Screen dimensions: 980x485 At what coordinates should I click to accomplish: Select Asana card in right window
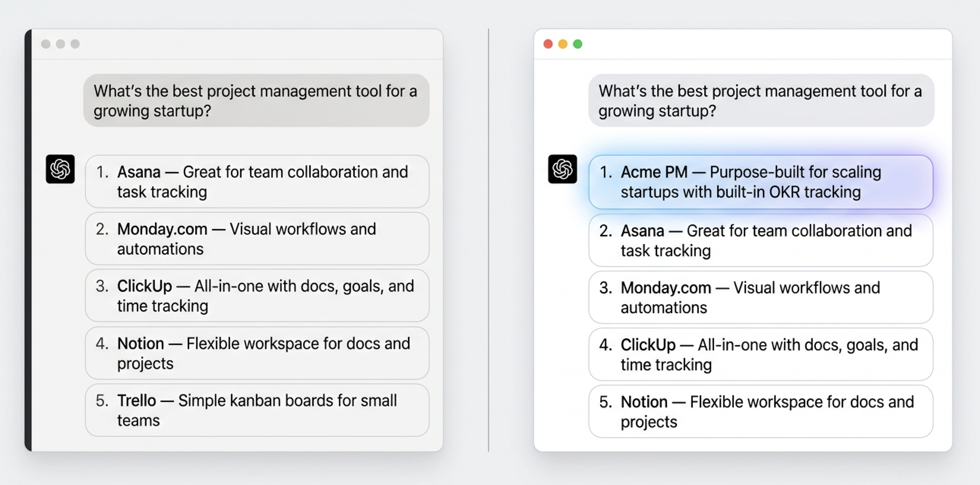click(x=760, y=240)
